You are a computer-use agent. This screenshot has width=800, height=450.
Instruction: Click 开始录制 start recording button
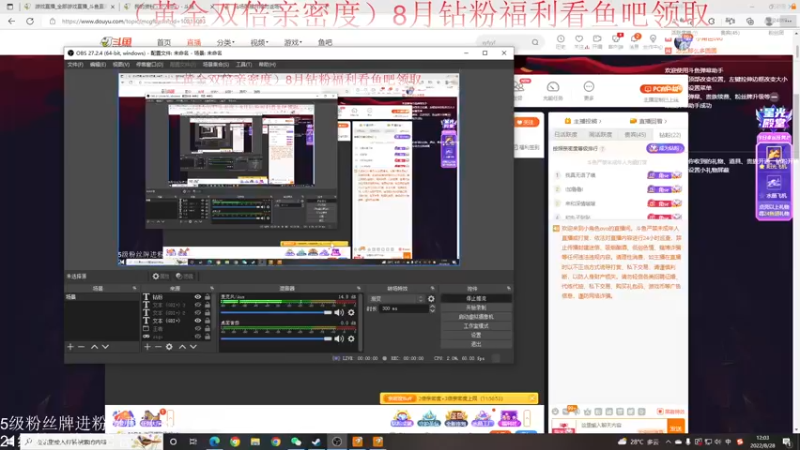click(x=476, y=308)
